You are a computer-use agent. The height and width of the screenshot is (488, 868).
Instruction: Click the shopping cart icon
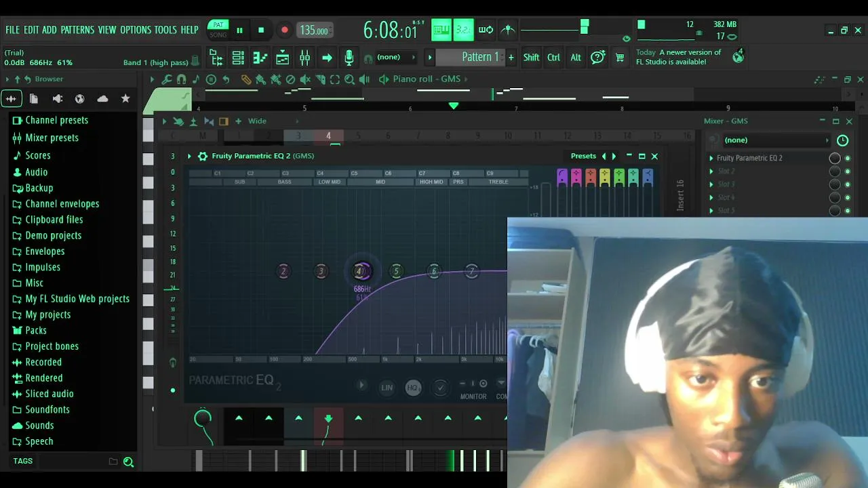click(620, 58)
